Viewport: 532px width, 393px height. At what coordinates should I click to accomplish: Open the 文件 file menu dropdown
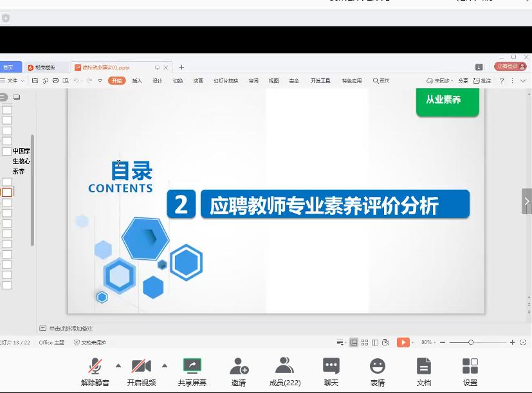tap(14, 80)
